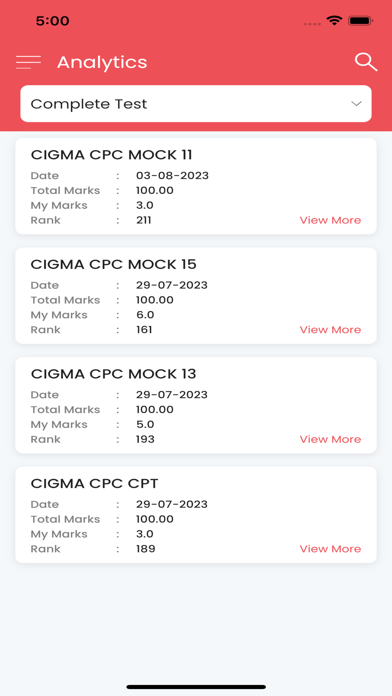Tap the 5:00 clock in status bar
392x696 pixels.
click(x=52, y=21)
